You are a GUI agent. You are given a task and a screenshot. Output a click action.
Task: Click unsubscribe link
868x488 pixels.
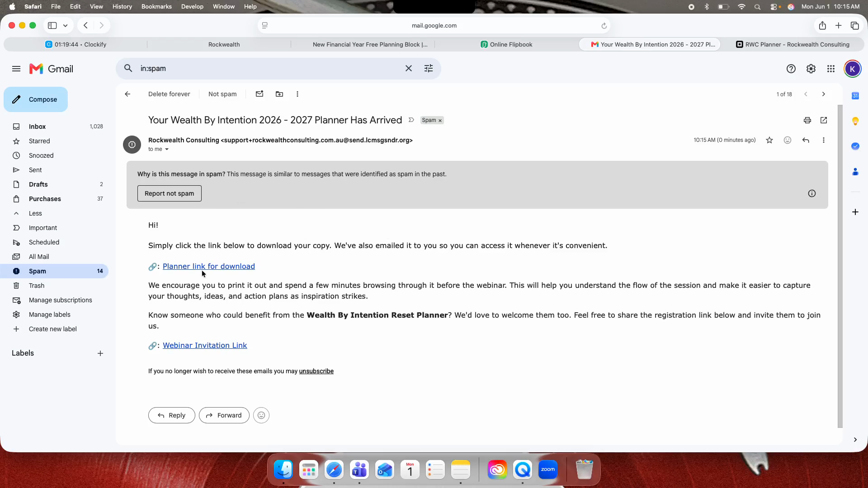click(316, 371)
